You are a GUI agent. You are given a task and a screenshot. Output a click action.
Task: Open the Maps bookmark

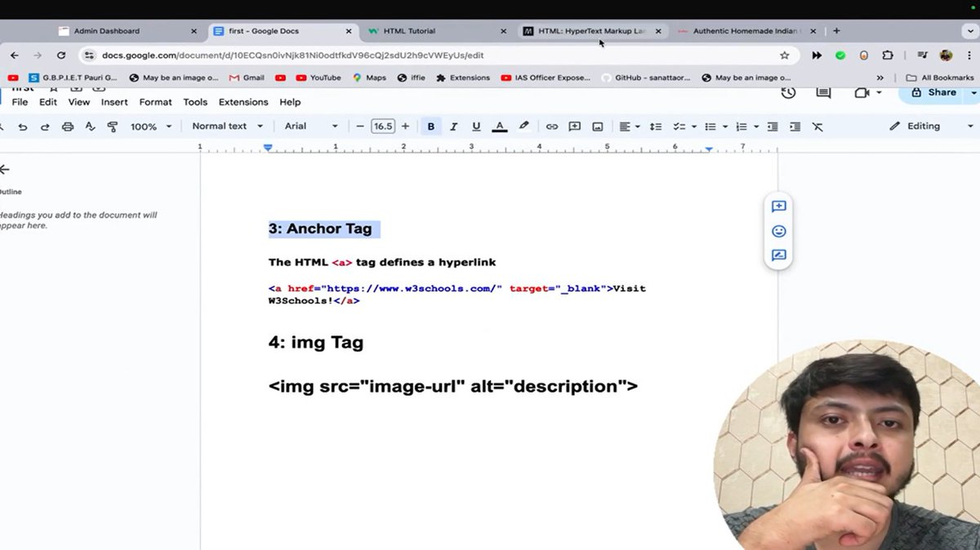[369, 78]
